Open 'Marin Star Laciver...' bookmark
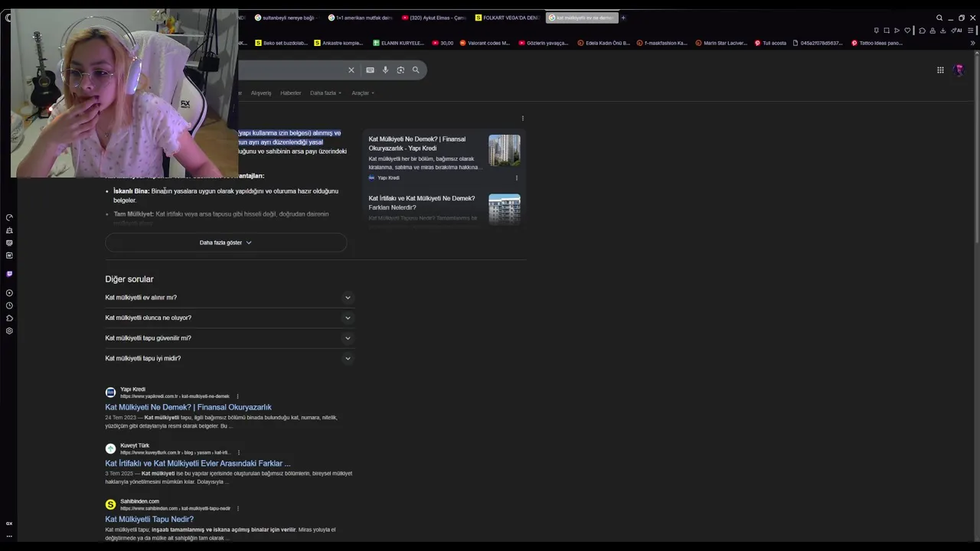Viewport: 980px width, 551px height. point(720,43)
